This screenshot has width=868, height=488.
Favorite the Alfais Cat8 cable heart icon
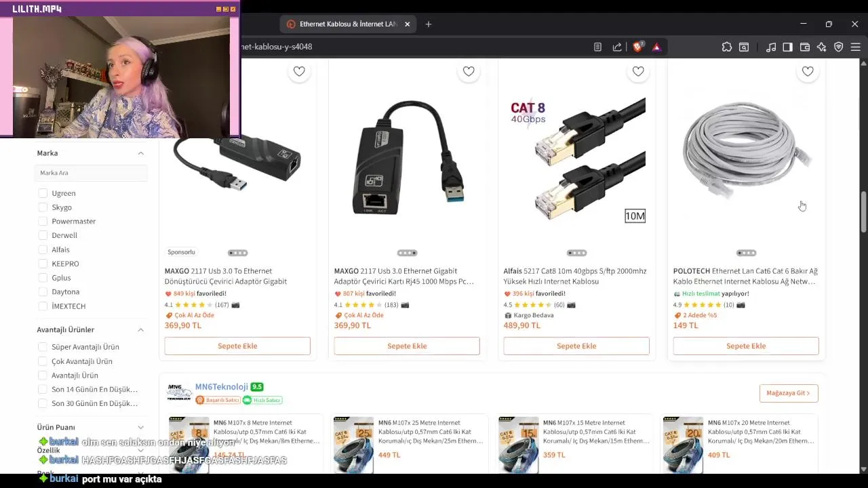tap(638, 71)
